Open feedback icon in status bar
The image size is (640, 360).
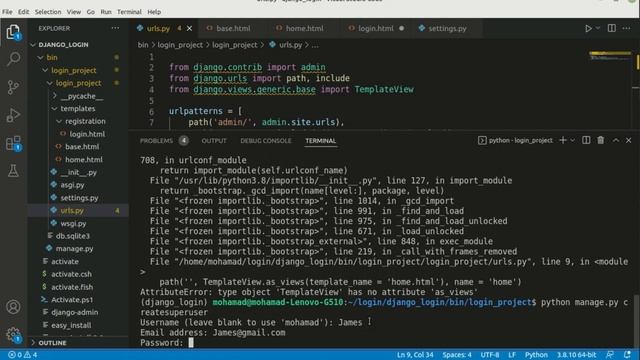click(610, 355)
